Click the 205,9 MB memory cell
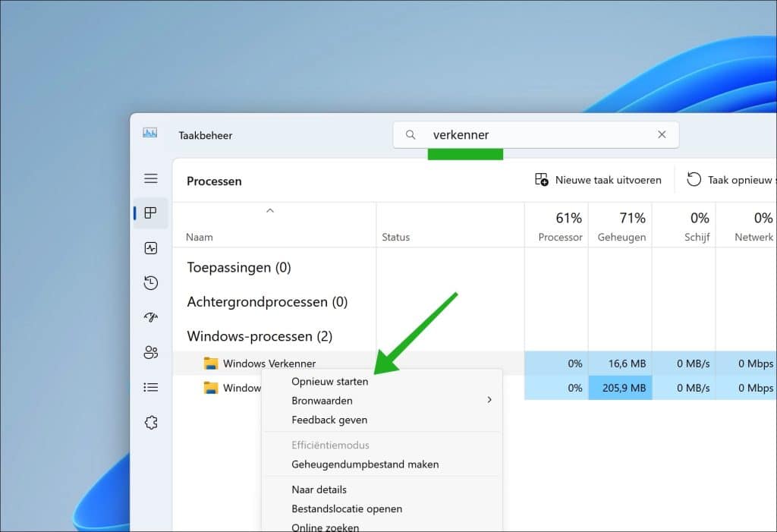 tap(621, 388)
